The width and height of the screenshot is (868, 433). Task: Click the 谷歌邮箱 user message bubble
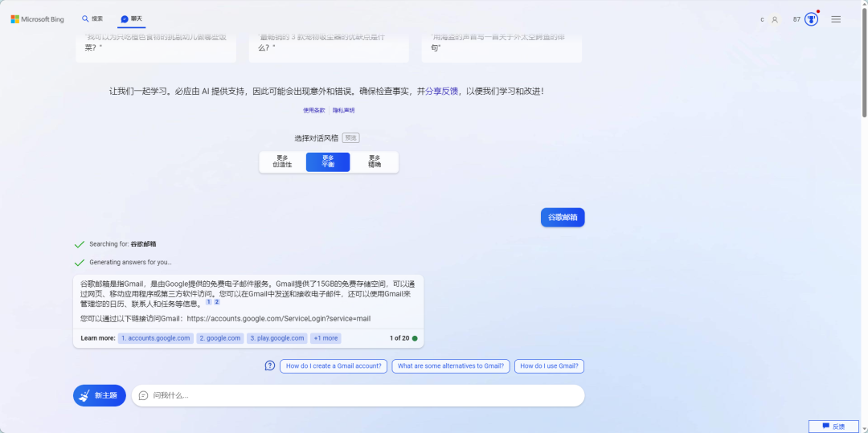coord(563,218)
